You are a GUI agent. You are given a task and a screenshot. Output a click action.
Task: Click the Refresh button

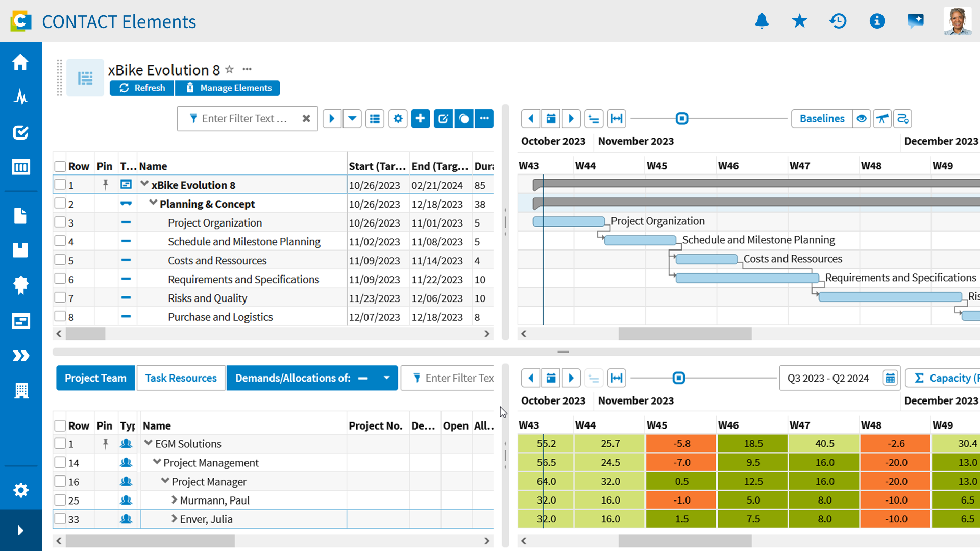(x=142, y=88)
